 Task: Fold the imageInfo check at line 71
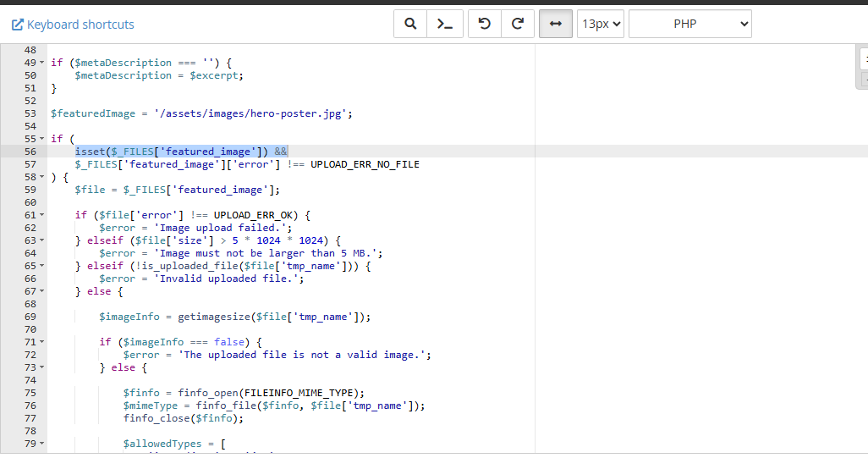click(x=42, y=342)
